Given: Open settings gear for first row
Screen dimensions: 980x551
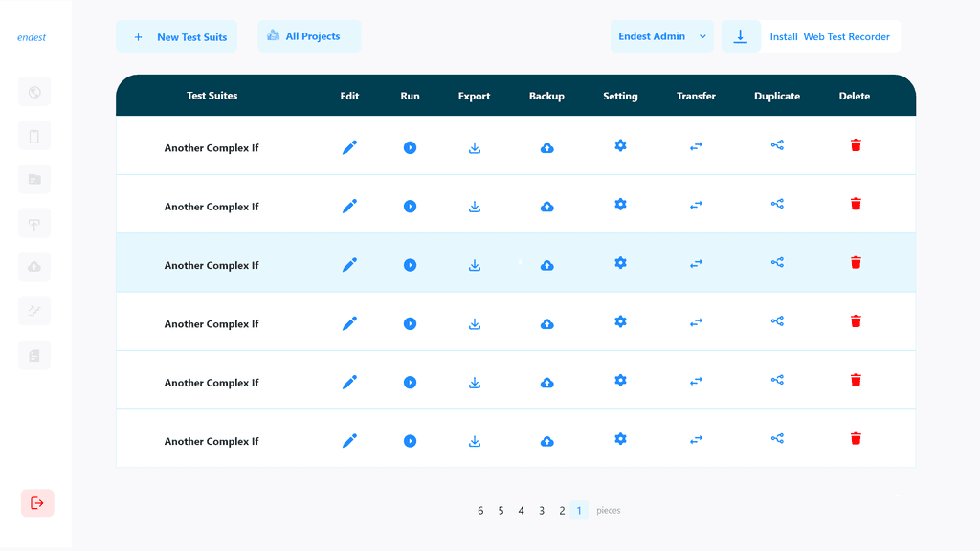Looking at the screenshot, I should click(620, 145).
